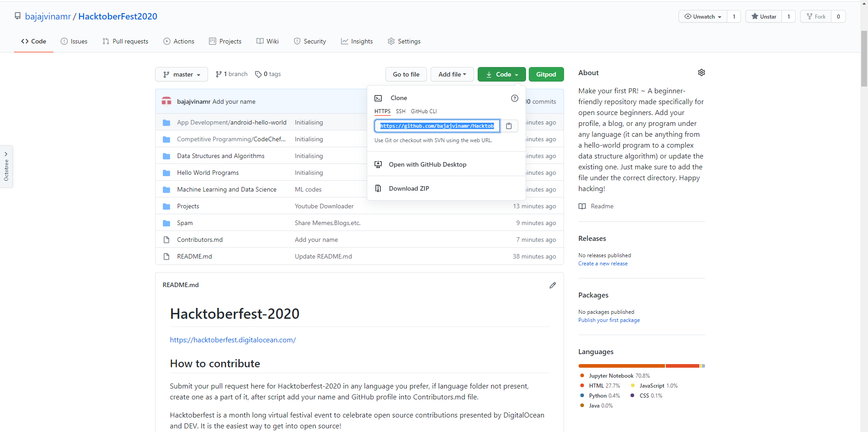View 0 tags link

(268, 74)
